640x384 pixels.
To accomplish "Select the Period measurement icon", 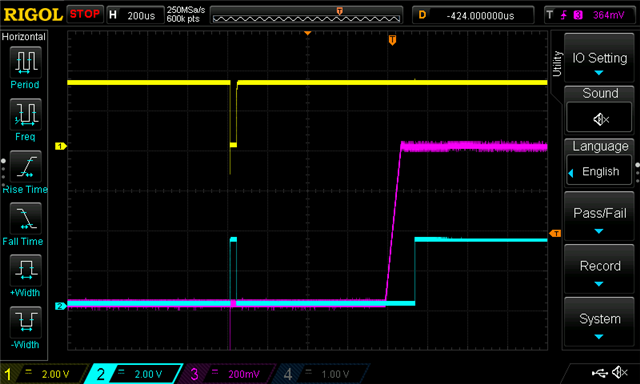I will pos(25,62).
